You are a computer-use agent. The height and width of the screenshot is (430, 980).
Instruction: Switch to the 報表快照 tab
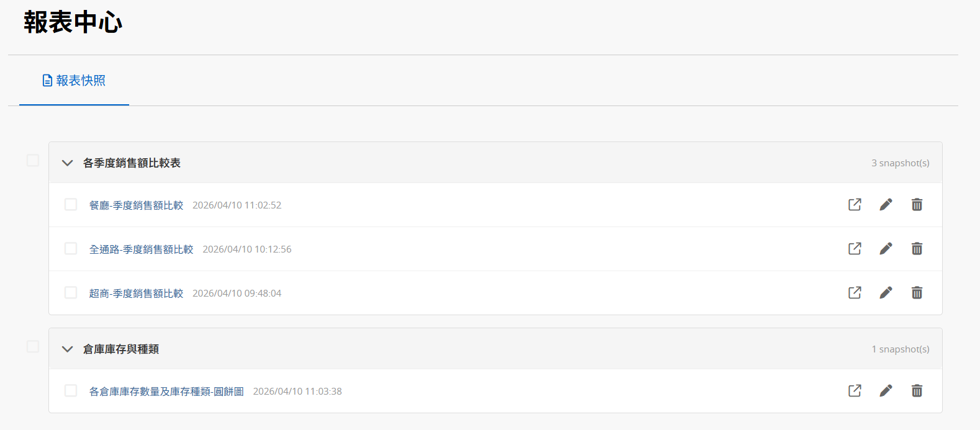pyautogui.click(x=75, y=81)
